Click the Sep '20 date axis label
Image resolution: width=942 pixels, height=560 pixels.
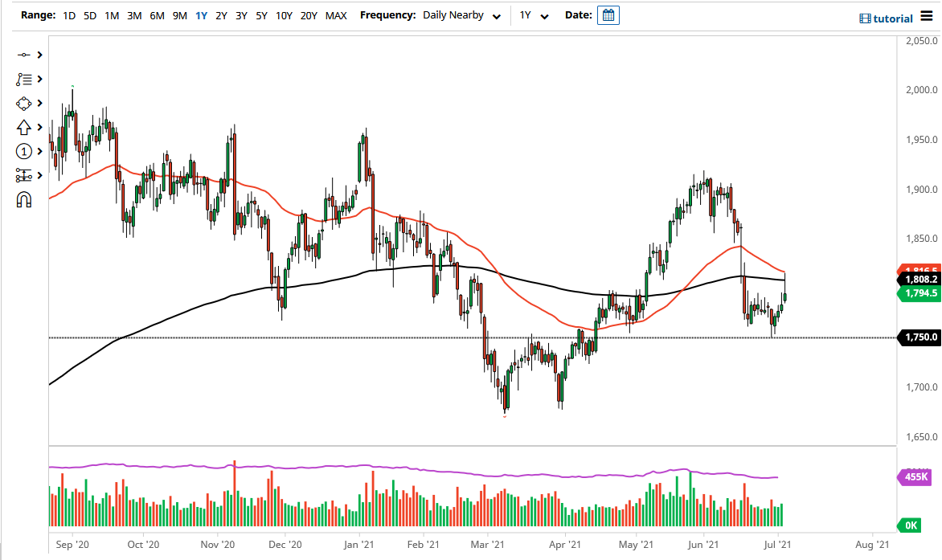click(72, 545)
